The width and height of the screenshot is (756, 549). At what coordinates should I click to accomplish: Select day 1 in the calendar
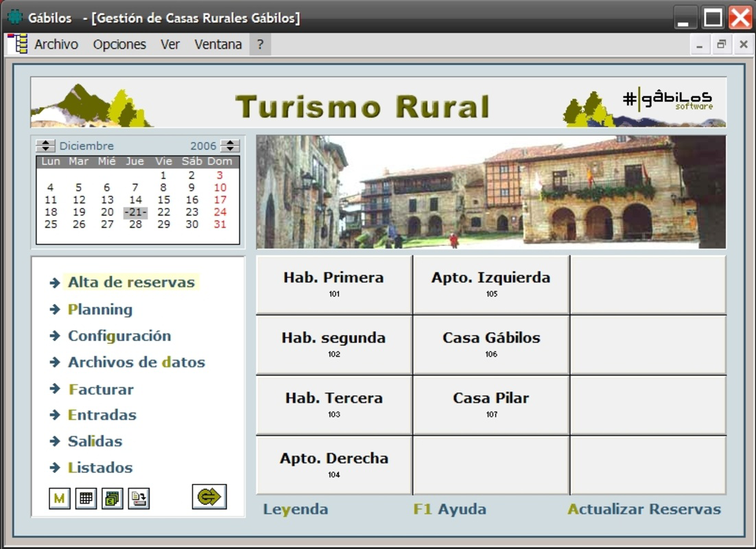[x=163, y=175]
